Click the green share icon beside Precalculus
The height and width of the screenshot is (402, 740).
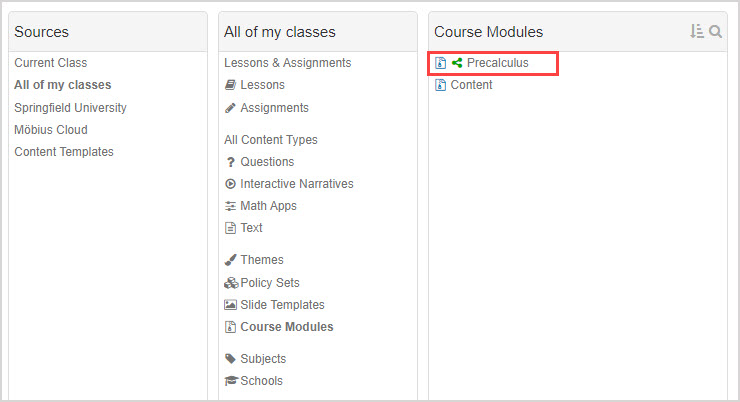point(457,63)
